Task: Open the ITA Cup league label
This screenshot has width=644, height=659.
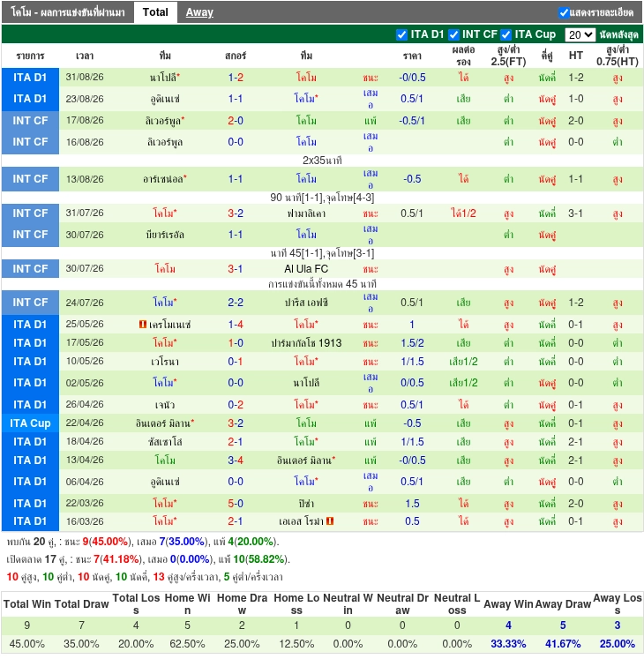Action: point(30,423)
